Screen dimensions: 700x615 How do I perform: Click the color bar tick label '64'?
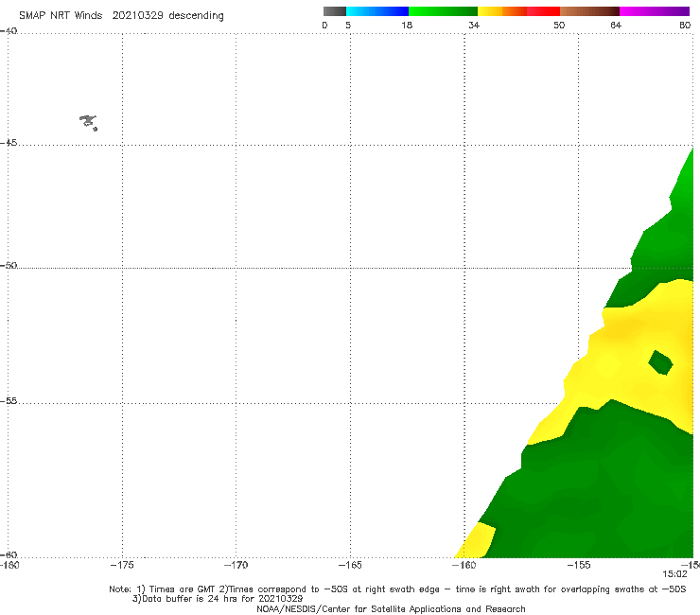[616, 26]
